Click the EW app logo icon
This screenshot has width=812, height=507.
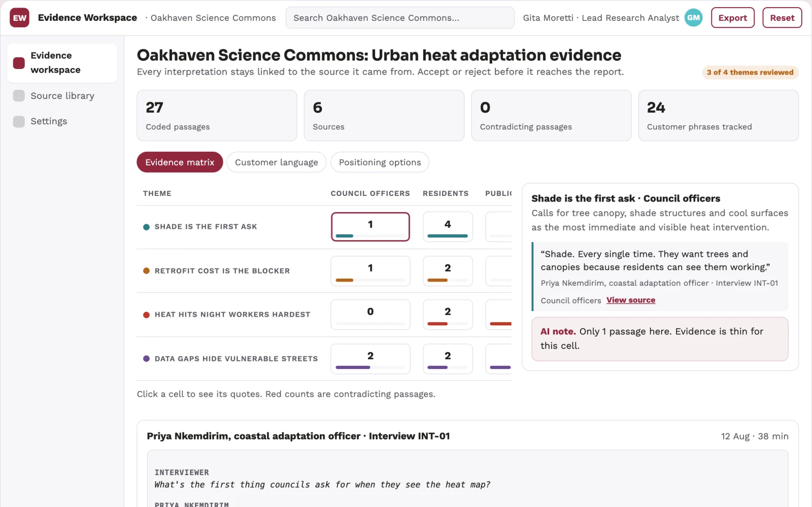click(19, 18)
